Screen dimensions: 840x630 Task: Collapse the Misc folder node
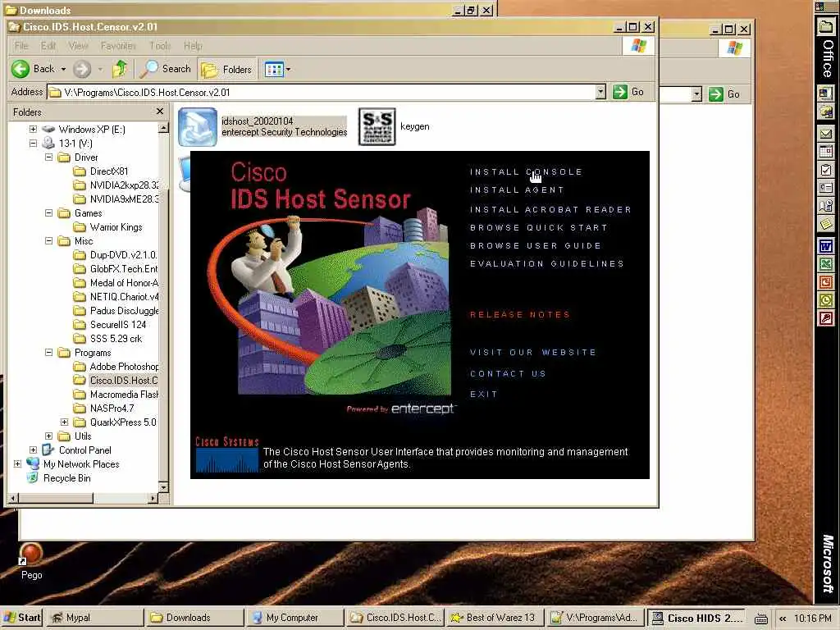pos(48,240)
